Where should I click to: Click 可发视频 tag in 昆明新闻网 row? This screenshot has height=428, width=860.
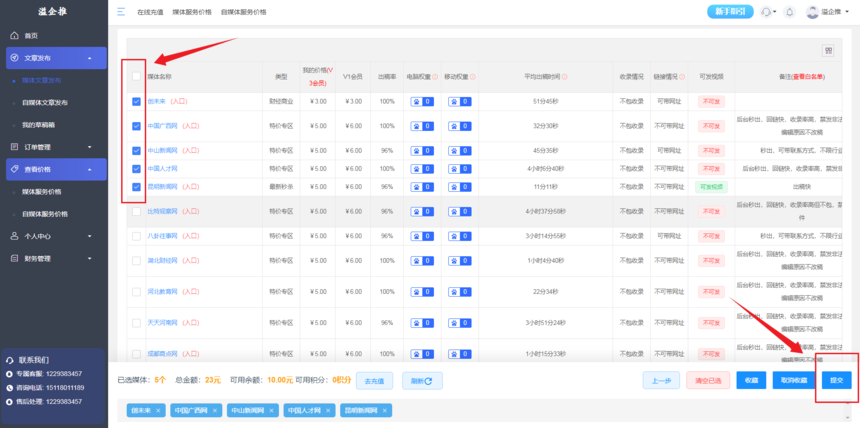pos(711,187)
